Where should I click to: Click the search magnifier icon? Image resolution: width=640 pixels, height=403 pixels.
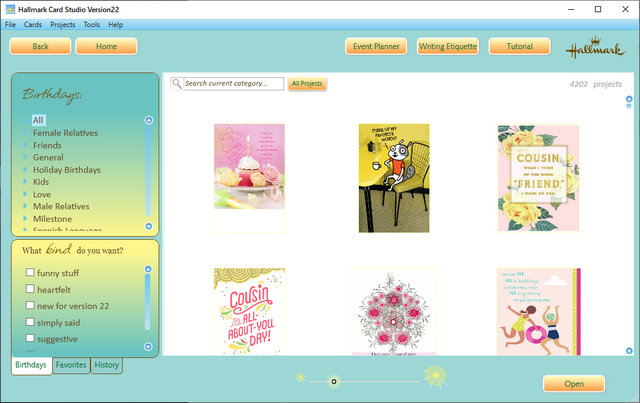pyautogui.click(x=176, y=84)
